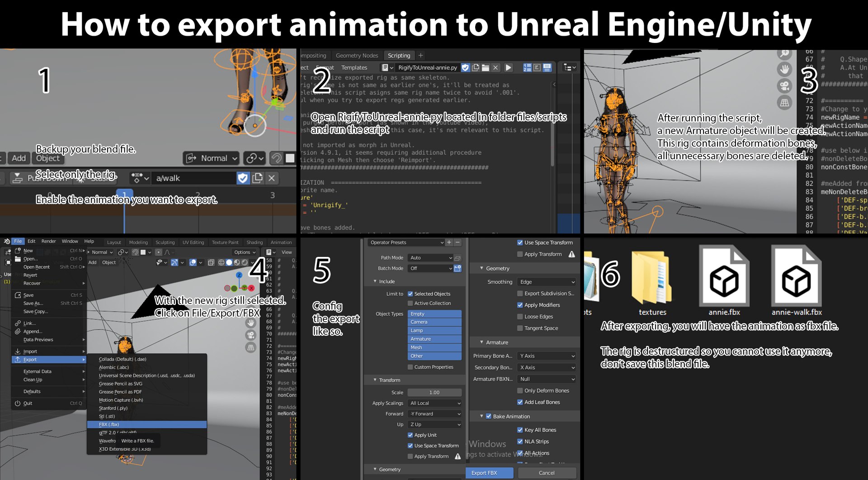Viewport: 868px width, 480px height.
Task: Open the Primary Bone Axis dropdown
Action: 547,356
